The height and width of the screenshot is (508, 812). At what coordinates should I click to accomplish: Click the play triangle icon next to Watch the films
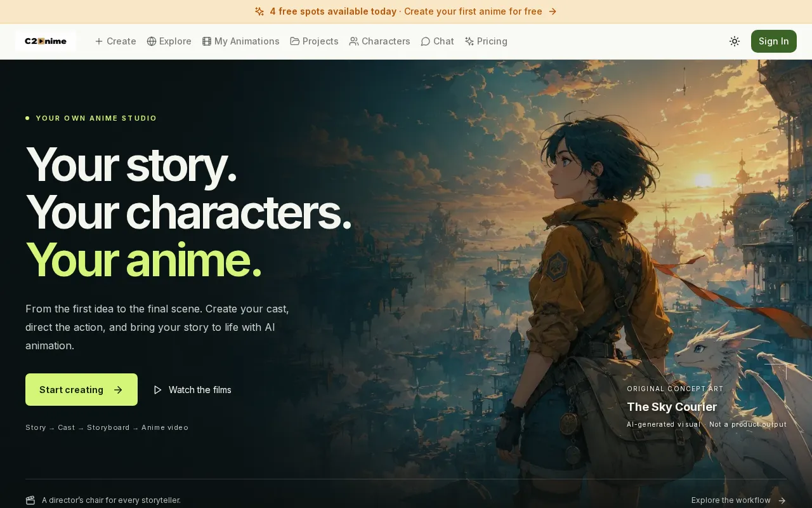(158, 390)
